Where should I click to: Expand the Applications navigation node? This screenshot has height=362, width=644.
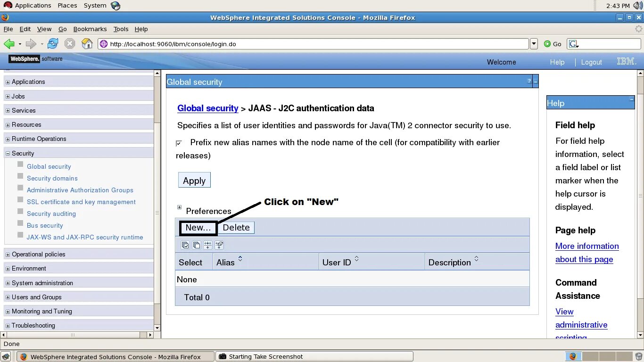(8, 82)
